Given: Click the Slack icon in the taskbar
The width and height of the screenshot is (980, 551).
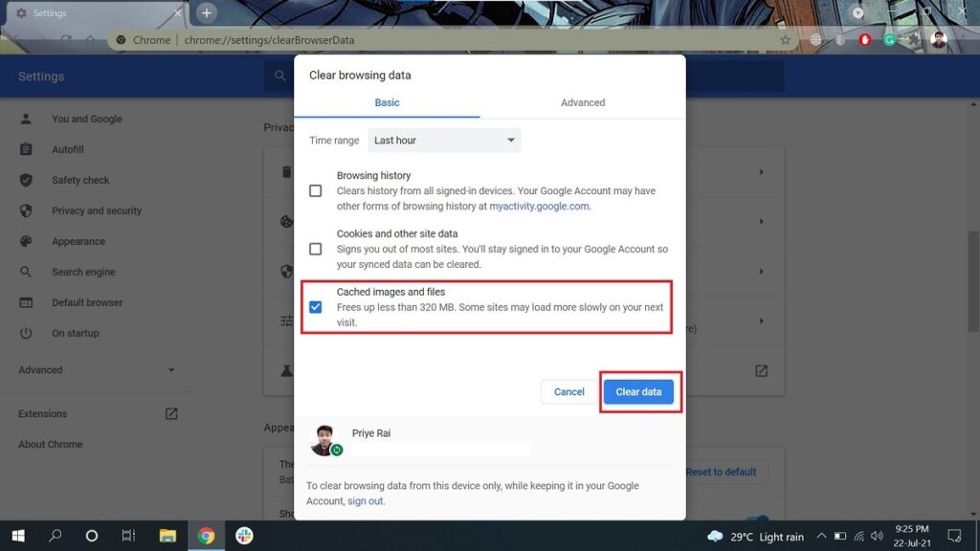Looking at the screenshot, I should [244, 536].
